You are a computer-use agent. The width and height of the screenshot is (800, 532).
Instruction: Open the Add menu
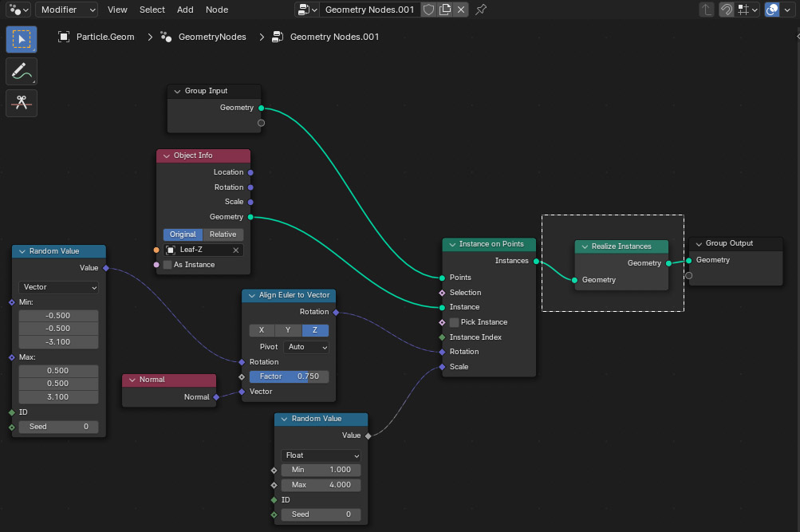tap(185, 10)
